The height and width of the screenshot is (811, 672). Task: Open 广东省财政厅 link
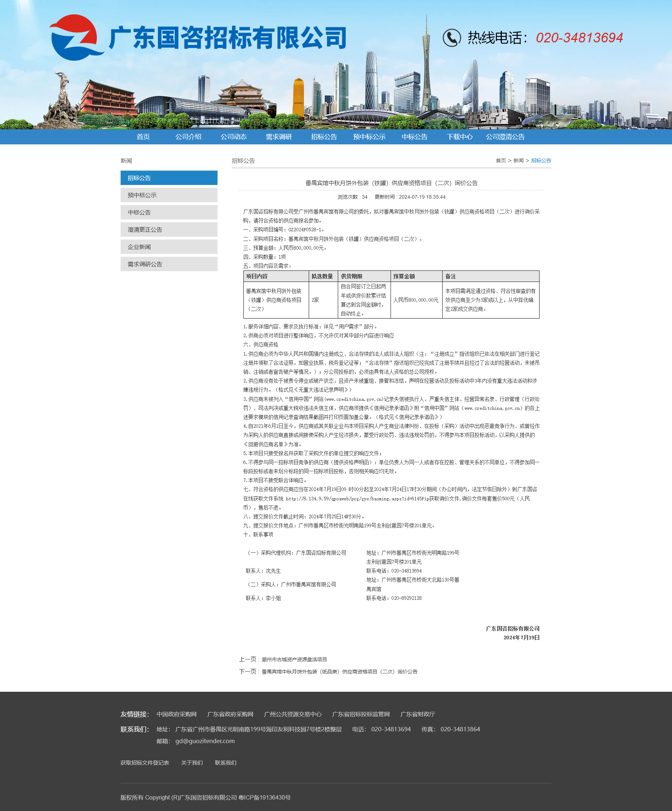[417, 714]
